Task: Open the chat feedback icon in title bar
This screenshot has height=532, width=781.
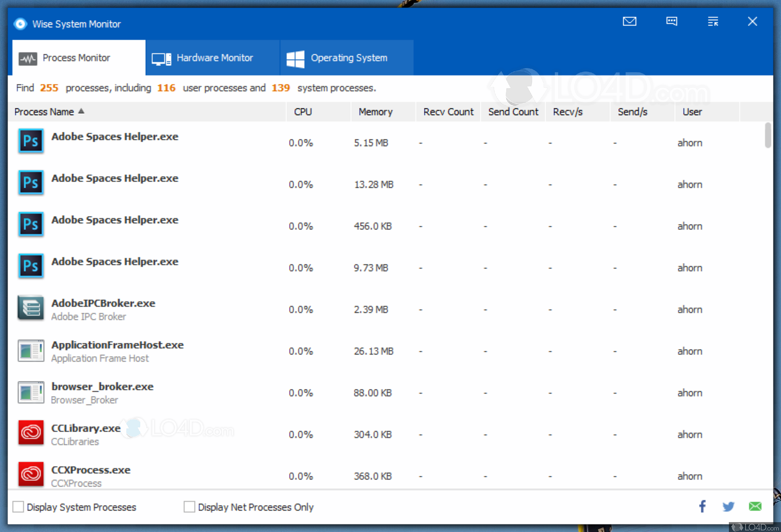Action: [x=671, y=21]
